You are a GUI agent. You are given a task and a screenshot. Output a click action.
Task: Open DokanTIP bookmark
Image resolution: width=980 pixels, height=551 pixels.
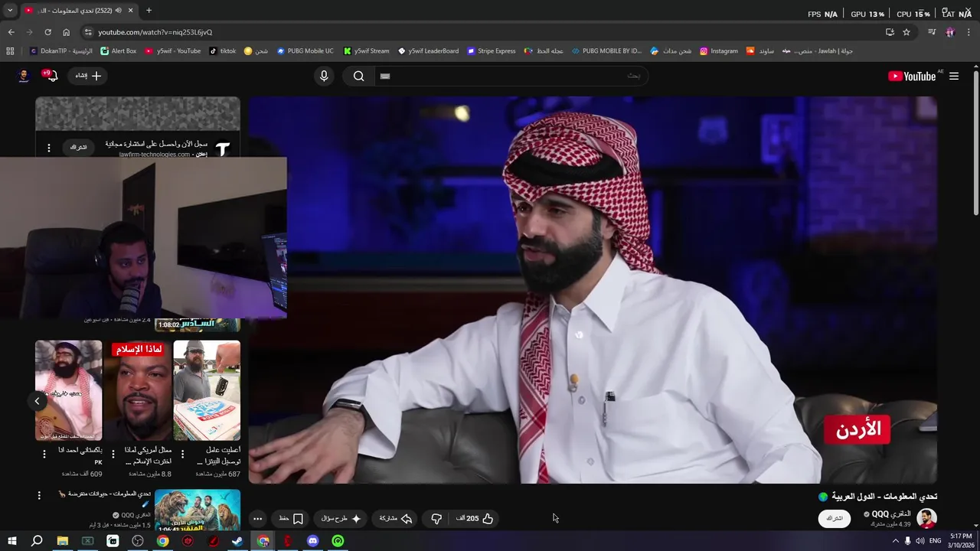[x=61, y=51]
